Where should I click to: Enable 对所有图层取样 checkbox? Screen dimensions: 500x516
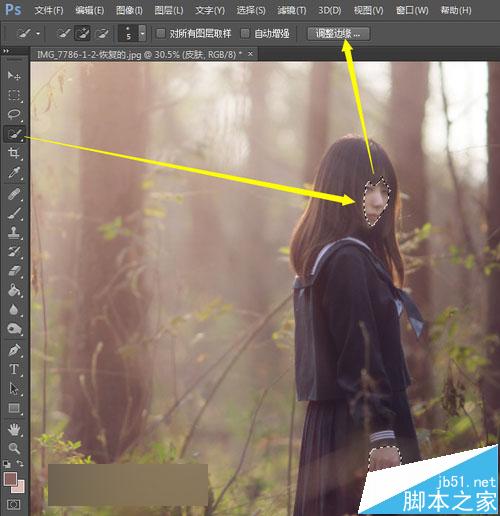point(161,33)
